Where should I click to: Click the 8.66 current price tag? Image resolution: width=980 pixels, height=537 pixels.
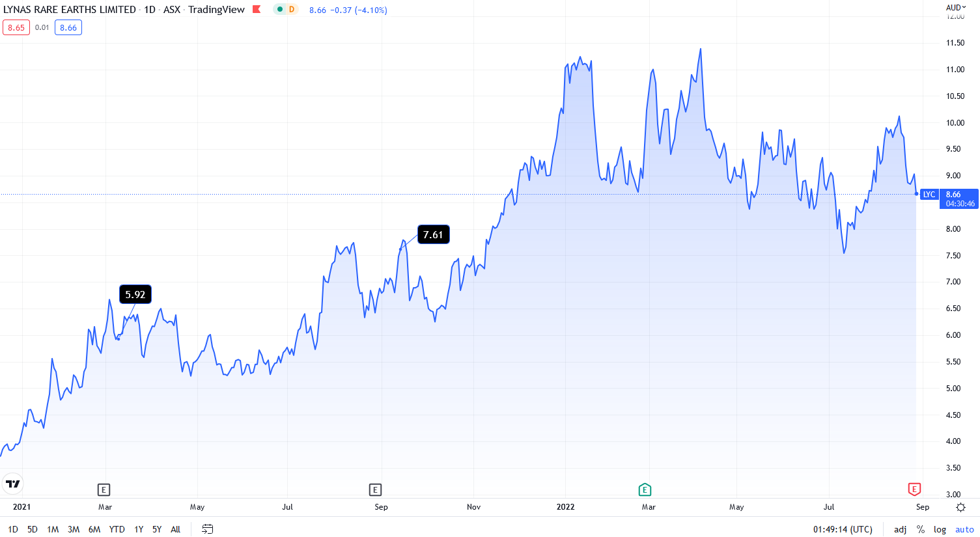point(959,199)
